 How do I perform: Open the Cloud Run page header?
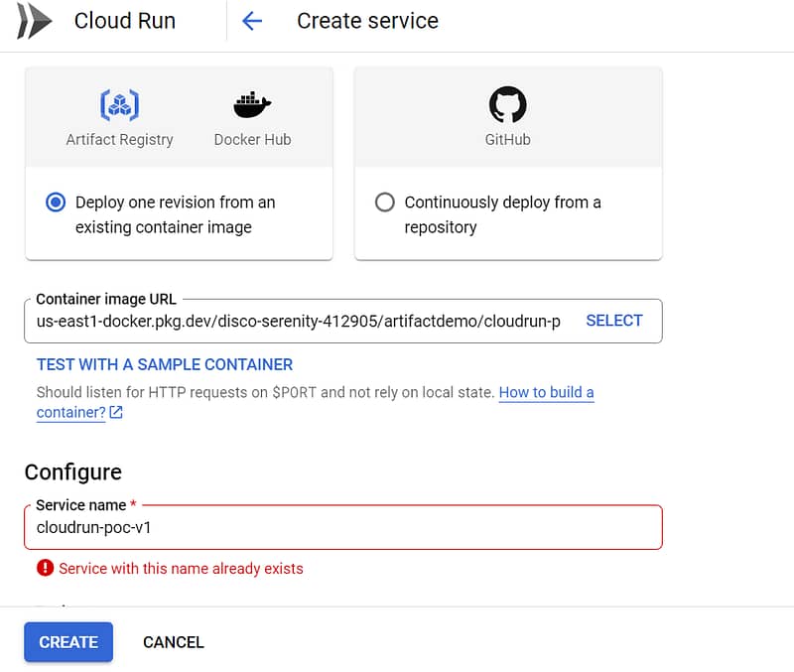124,20
